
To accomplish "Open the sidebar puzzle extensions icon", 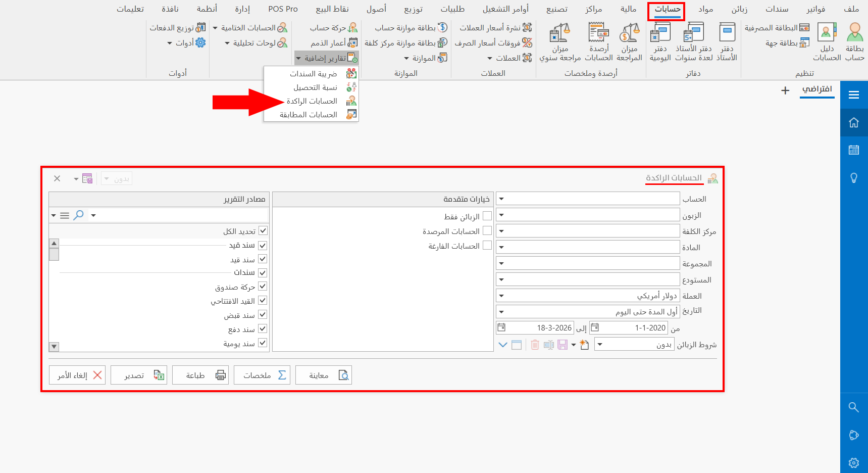I will pos(854,435).
